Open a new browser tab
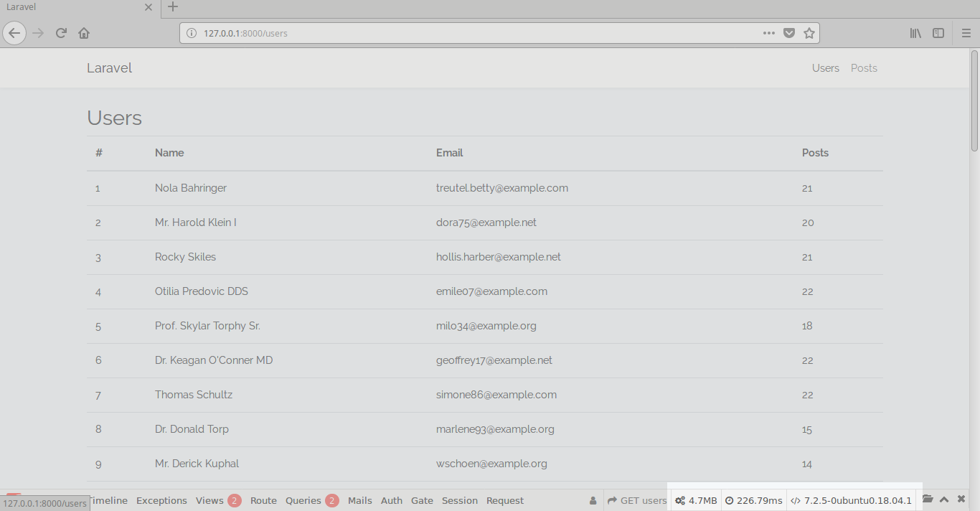This screenshot has height=511, width=980. (173, 7)
